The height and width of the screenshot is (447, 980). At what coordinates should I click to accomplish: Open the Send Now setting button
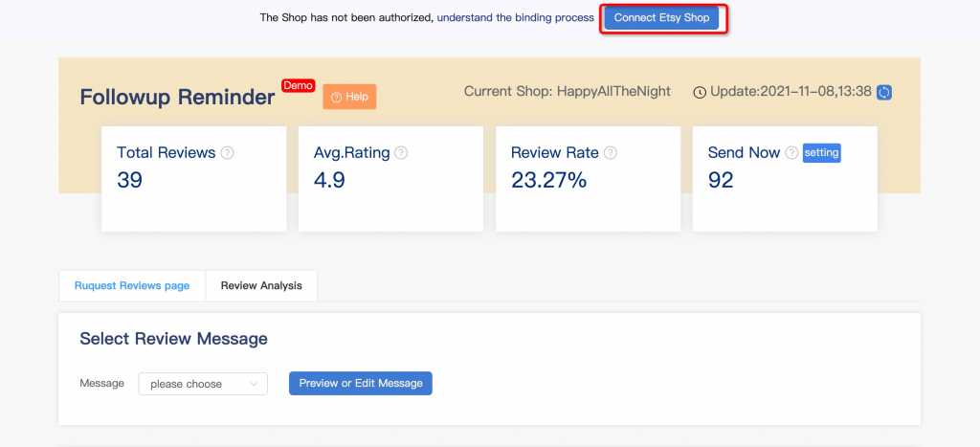(821, 152)
